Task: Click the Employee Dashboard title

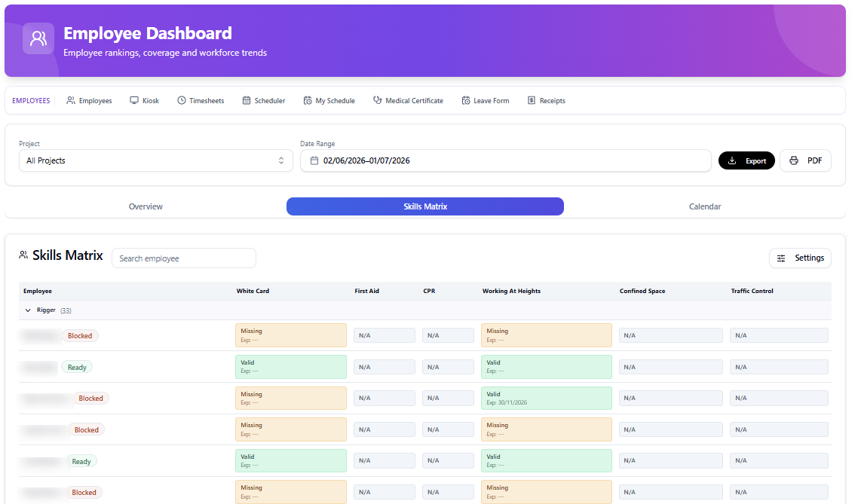Action: point(148,33)
